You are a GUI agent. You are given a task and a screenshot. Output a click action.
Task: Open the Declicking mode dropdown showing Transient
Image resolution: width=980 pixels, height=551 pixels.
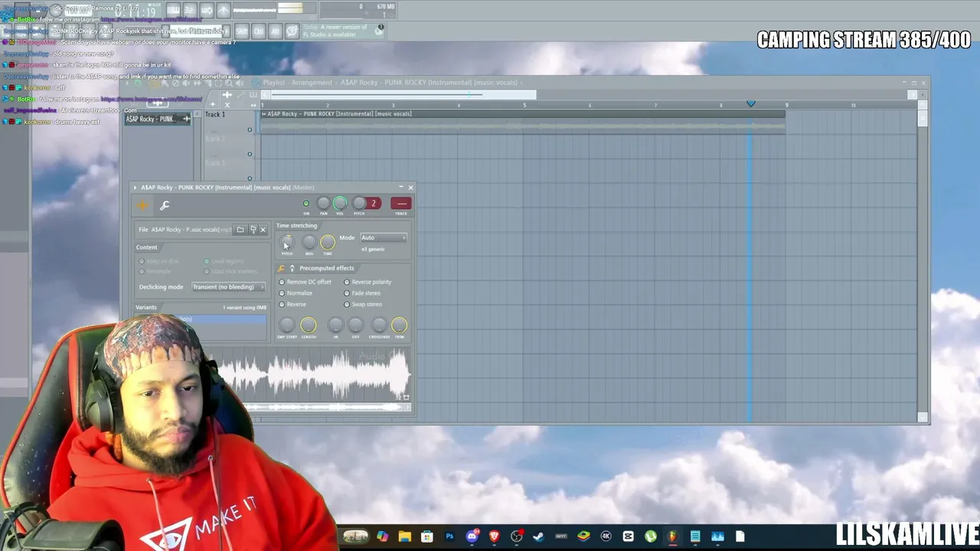tap(228, 287)
